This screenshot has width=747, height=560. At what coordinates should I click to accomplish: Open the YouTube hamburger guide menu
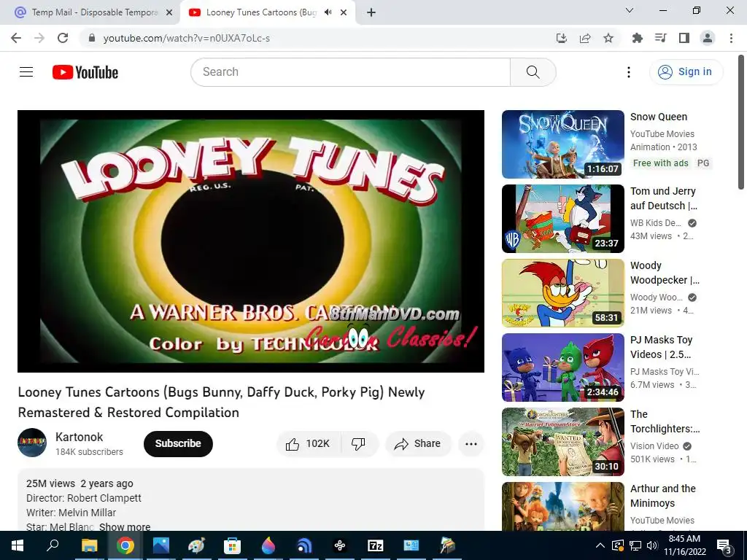pos(26,72)
